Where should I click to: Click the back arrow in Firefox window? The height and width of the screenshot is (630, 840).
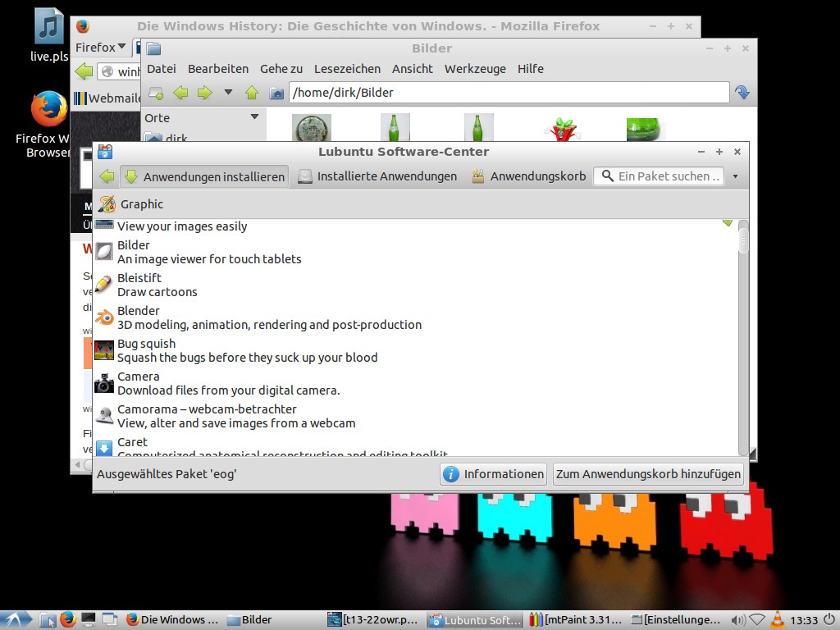pyautogui.click(x=84, y=71)
